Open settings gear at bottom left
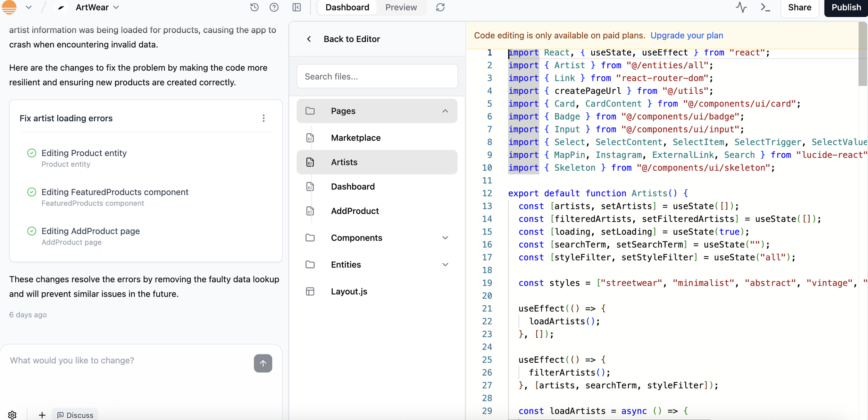Image resolution: width=868 pixels, height=420 pixels. 12,415
